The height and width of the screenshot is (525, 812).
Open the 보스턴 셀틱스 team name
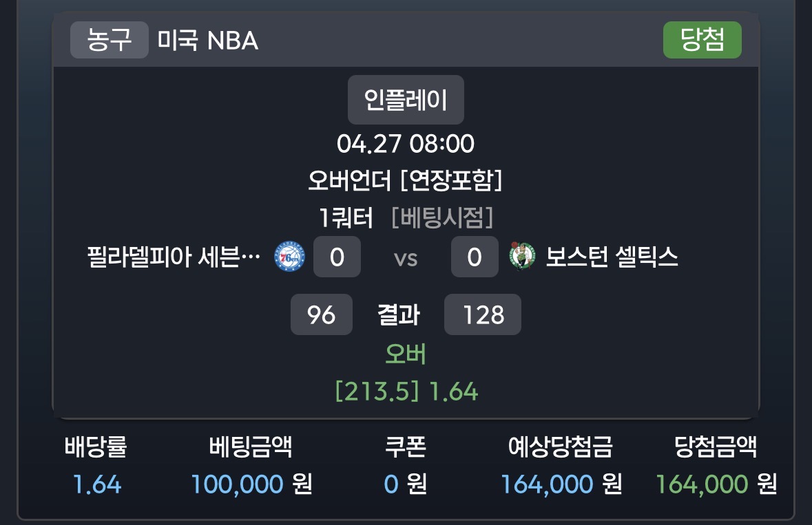tap(612, 257)
